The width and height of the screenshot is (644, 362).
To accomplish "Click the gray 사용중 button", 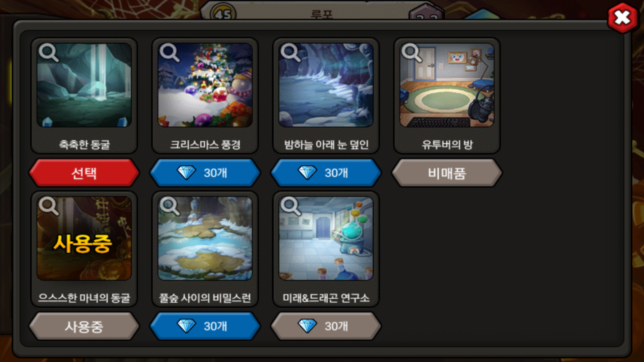I will point(84,326).
